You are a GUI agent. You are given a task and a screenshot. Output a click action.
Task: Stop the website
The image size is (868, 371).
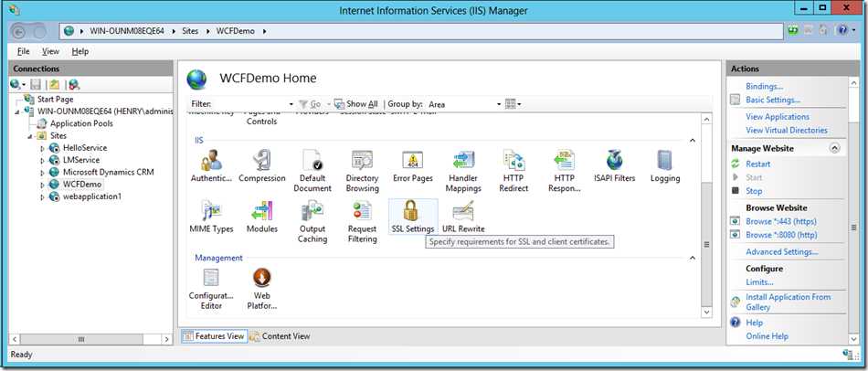click(x=754, y=191)
